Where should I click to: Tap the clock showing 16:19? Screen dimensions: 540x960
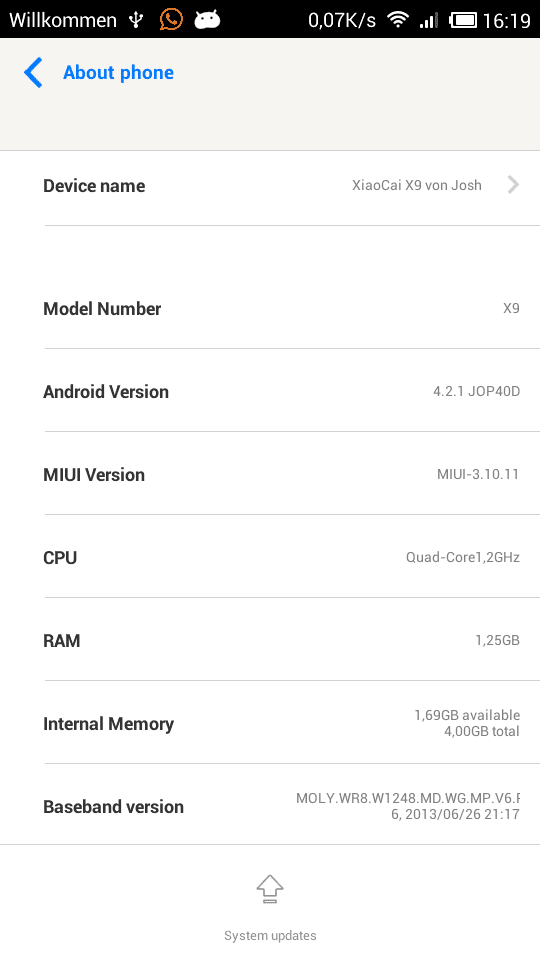pos(506,21)
